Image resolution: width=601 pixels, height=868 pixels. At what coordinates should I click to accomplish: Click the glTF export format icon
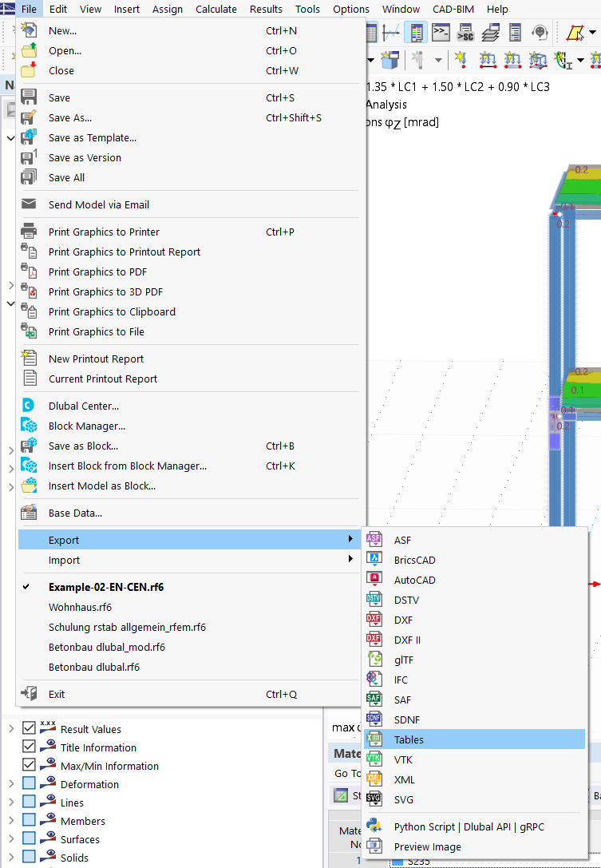pos(374,660)
